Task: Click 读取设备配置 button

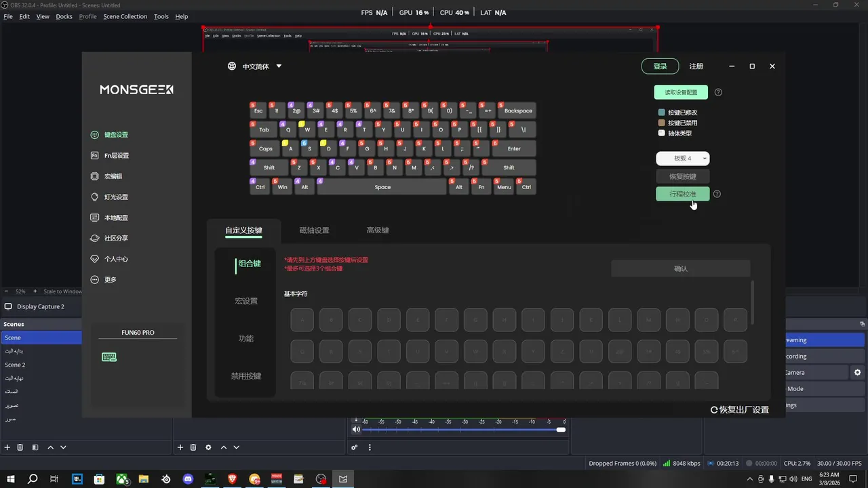Action: 681,92
